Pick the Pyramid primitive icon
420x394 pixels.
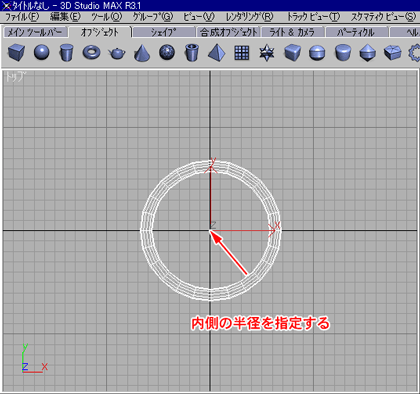coord(217,53)
